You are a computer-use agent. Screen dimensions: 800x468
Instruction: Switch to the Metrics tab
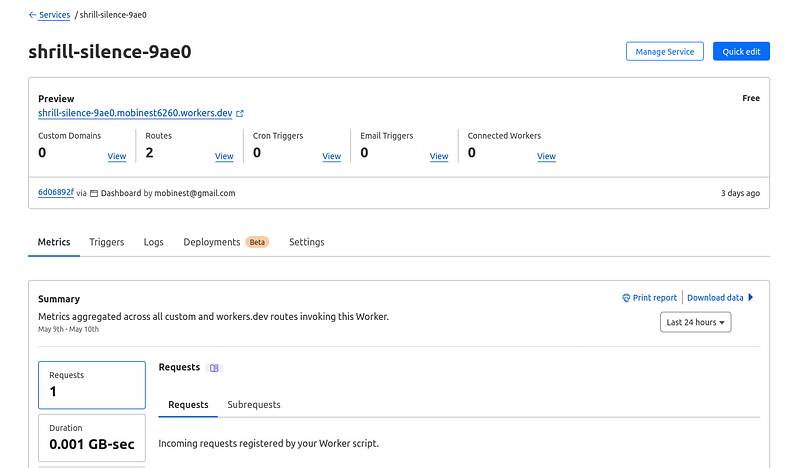[54, 242]
